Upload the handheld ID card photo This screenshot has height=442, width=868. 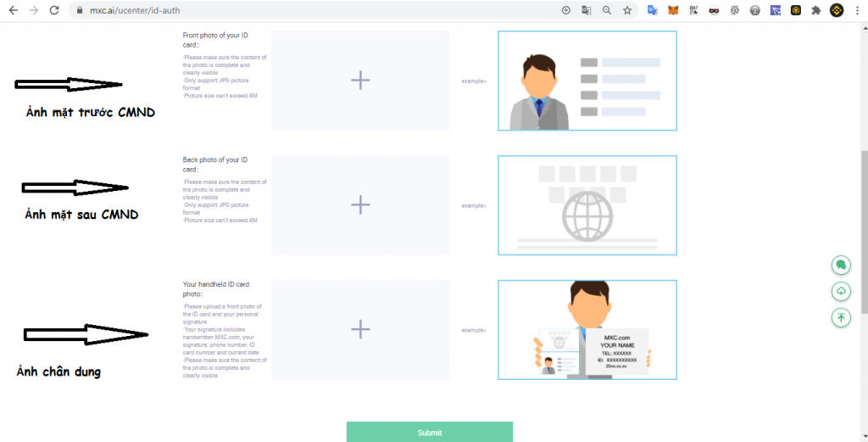pyautogui.click(x=360, y=329)
